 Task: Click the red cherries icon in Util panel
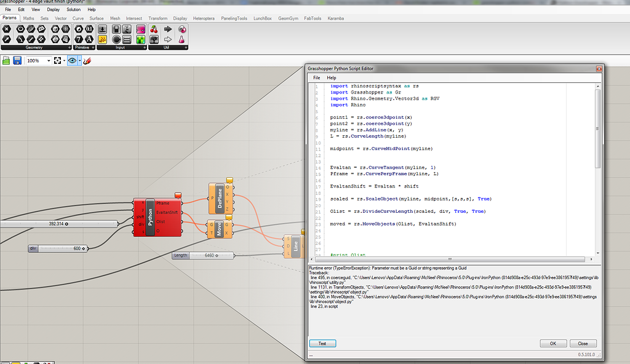154,30
